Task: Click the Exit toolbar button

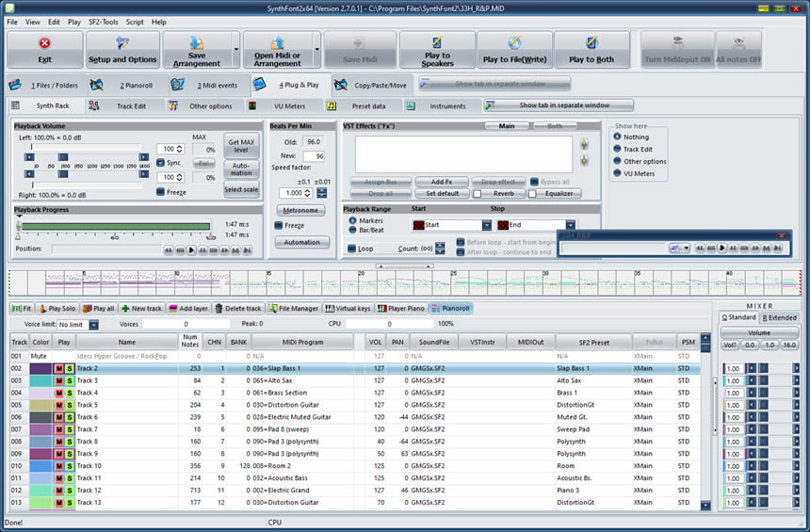Action: [45, 50]
